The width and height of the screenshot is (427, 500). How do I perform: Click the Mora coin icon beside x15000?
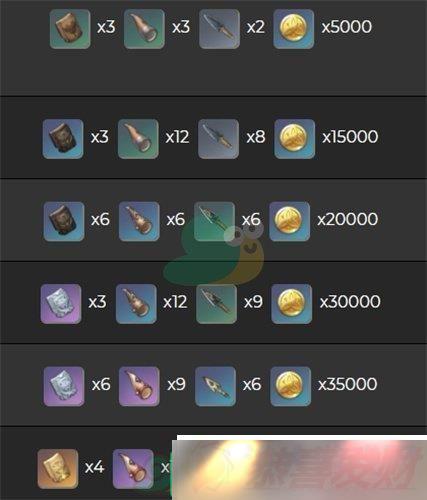(294, 139)
